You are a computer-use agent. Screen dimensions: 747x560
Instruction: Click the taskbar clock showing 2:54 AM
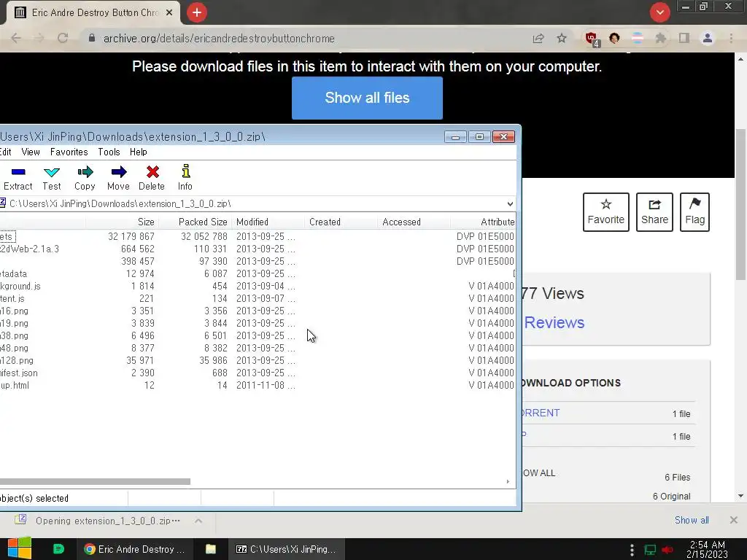[x=707, y=549]
